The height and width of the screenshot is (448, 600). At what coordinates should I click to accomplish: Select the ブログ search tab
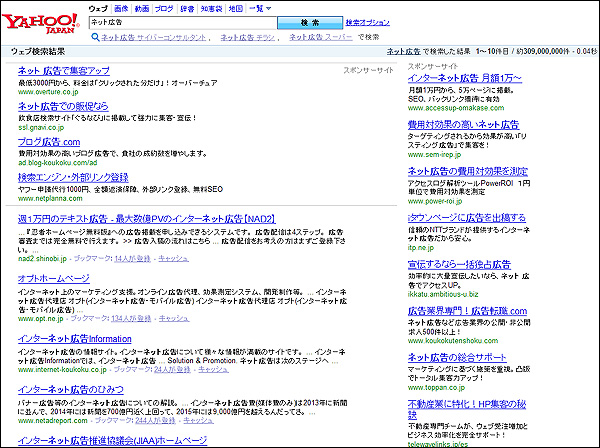pyautogui.click(x=165, y=8)
